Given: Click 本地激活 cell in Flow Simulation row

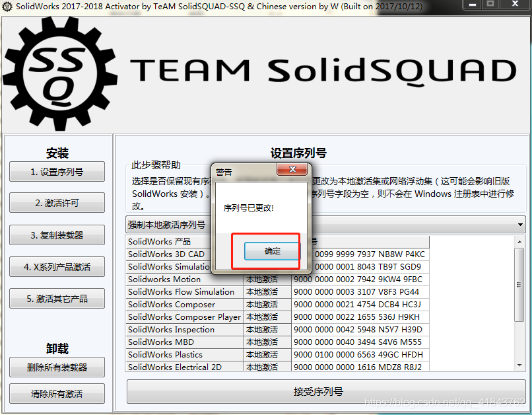Looking at the screenshot, I should point(267,291).
